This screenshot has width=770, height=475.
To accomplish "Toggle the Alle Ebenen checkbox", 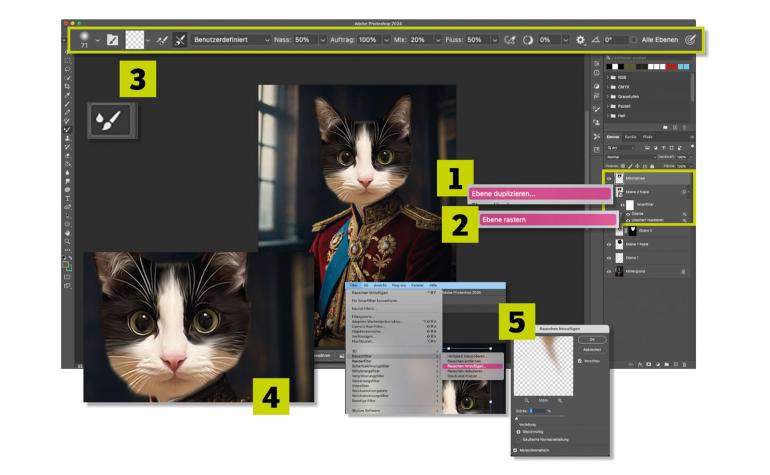I will coord(634,40).
